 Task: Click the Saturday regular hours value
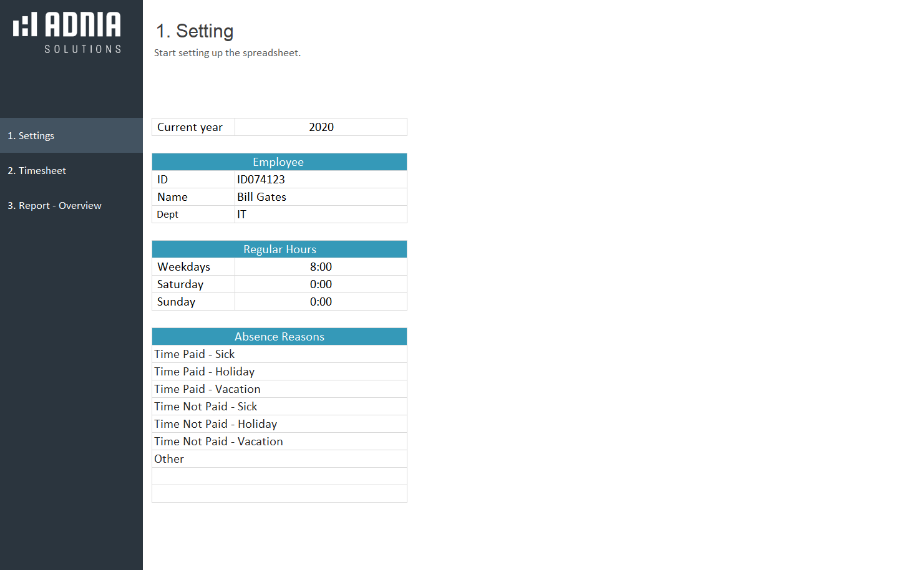pos(321,284)
